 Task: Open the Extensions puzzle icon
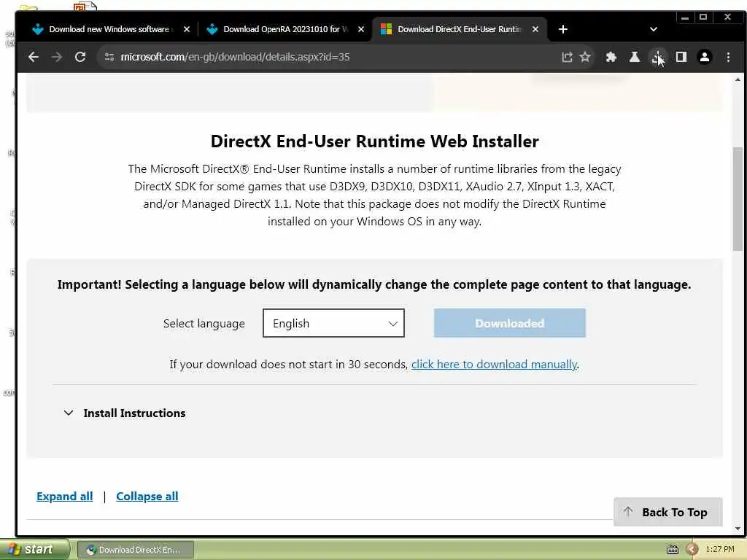[611, 57]
